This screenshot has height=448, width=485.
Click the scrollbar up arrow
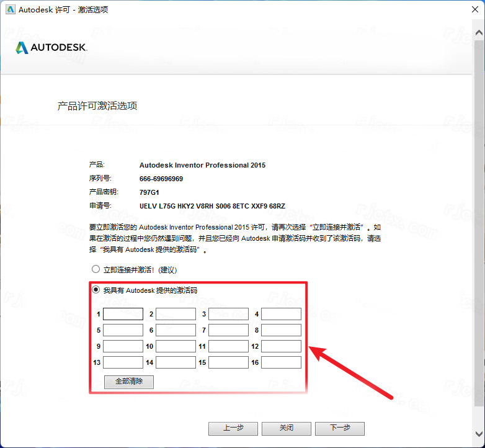[x=479, y=32]
